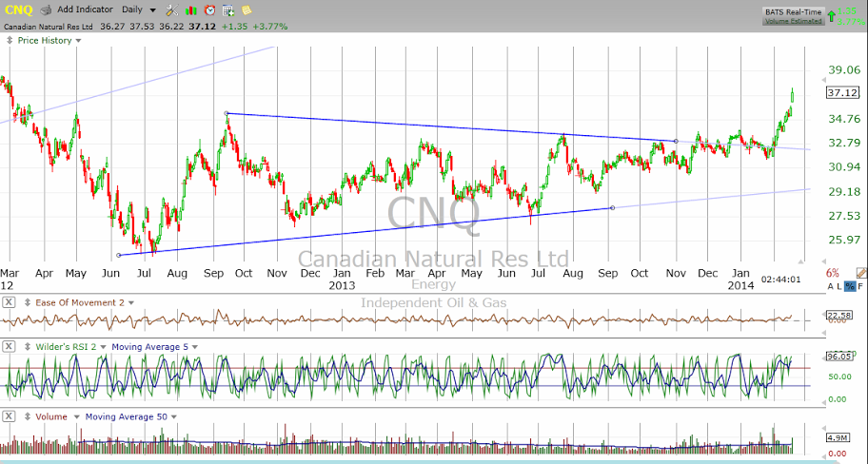
Task: Select the trendline handle near November 2013
Action: pos(676,141)
